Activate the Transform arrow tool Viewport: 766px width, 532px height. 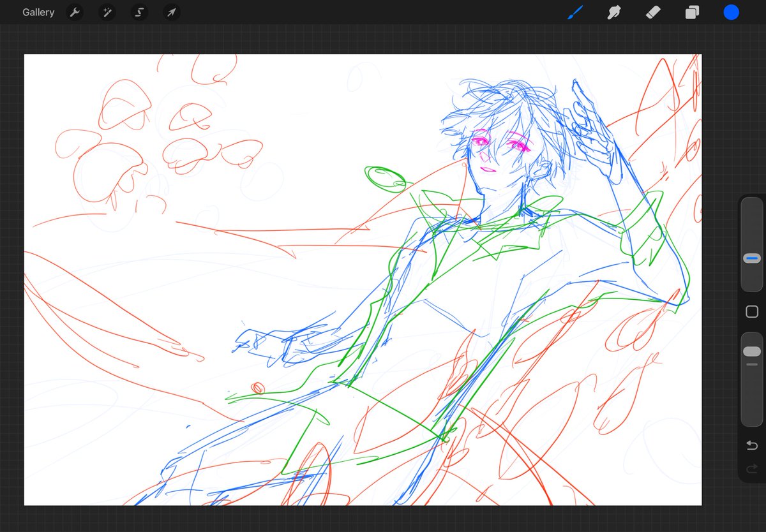point(171,12)
